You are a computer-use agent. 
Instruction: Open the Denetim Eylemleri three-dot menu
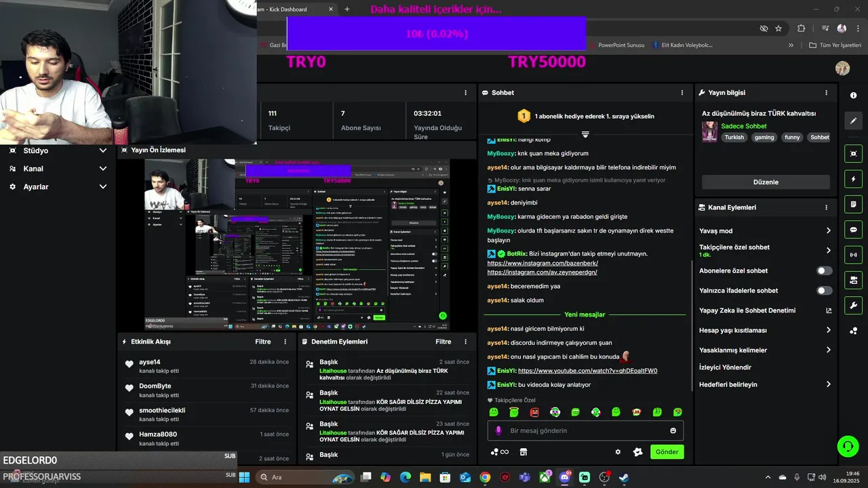click(465, 342)
